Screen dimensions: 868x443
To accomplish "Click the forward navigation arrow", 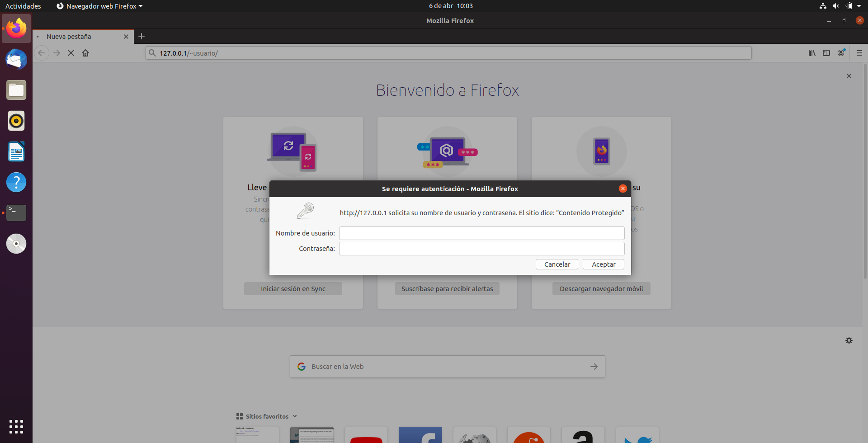I will (x=57, y=53).
